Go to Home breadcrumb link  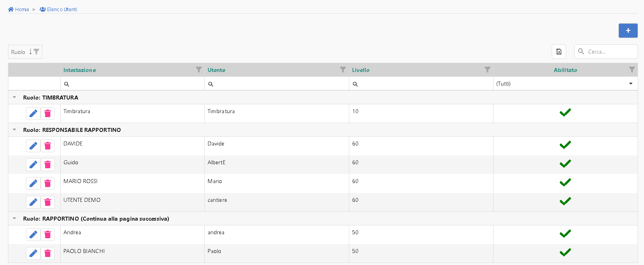click(19, 10)
